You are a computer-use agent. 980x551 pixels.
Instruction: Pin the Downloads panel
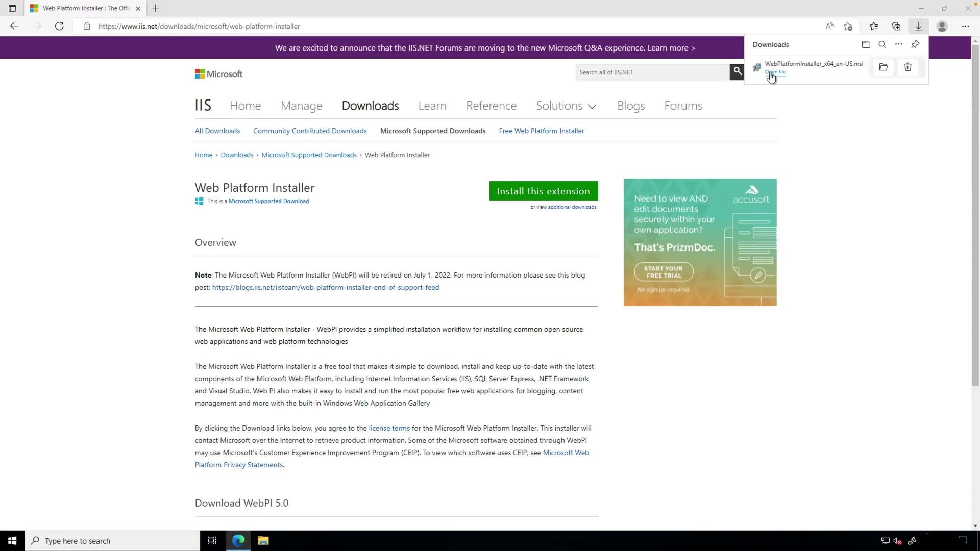click(915, 44)
